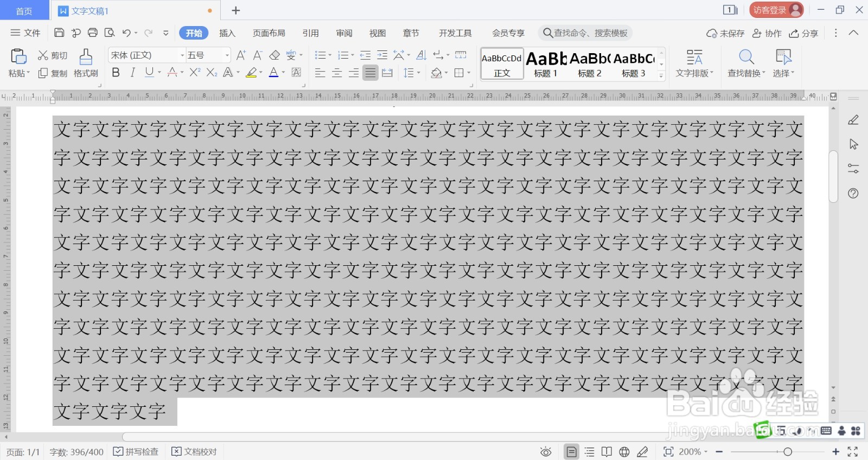Viewport: 868px width, 460px height.
Task: Expand the font size dropdown
Action: 227,55
